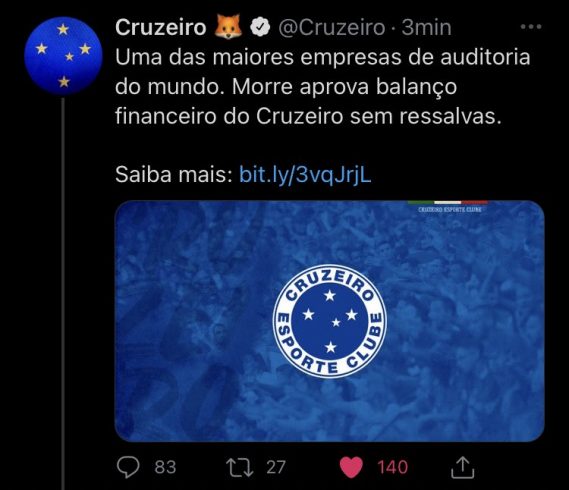Open the @Cruzeiro handle
569x490 pixels.
pyautogui.click(x=331, y=28)
